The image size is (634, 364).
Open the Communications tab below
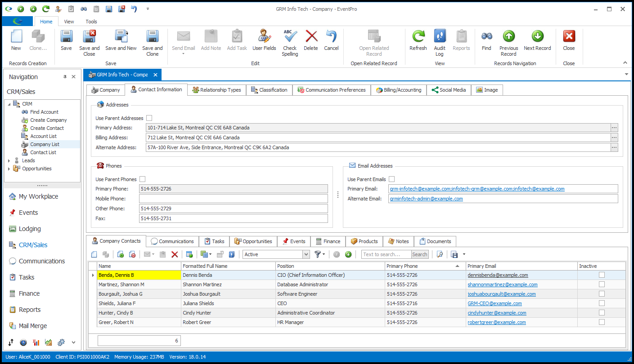(172, 241)
